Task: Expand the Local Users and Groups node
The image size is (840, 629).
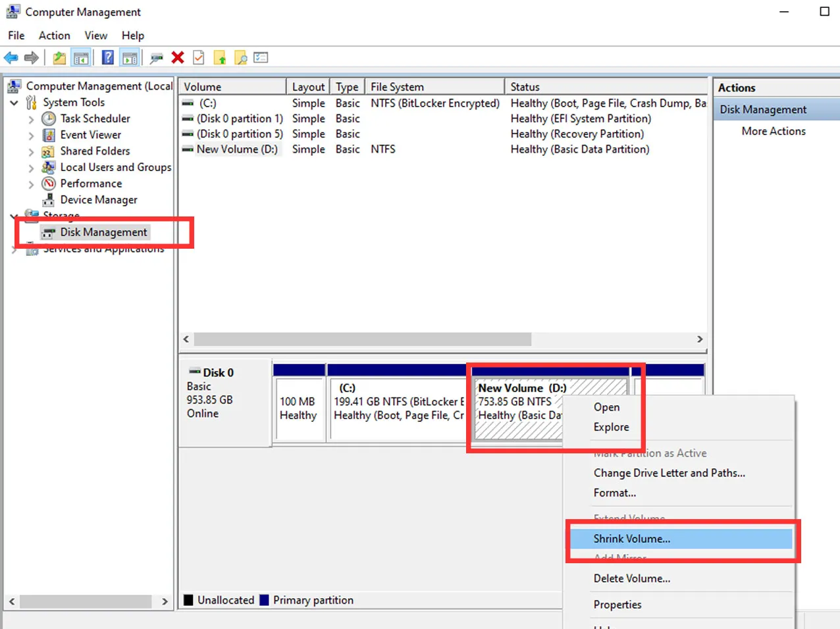Action: click(31, 168)
